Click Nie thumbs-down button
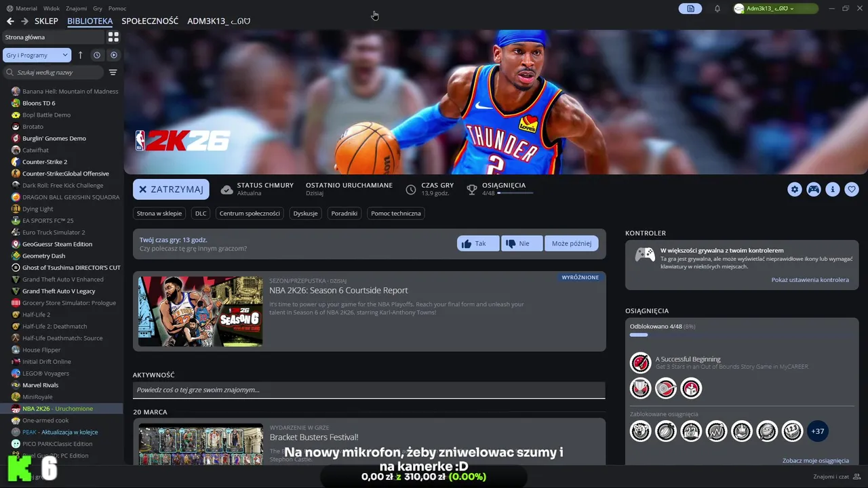 (x=521, y=243)
